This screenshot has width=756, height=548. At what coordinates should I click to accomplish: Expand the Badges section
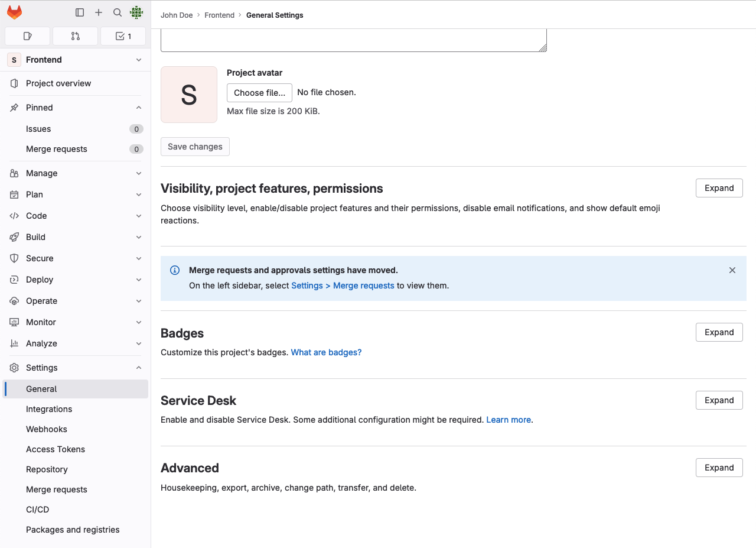[719, 332]
